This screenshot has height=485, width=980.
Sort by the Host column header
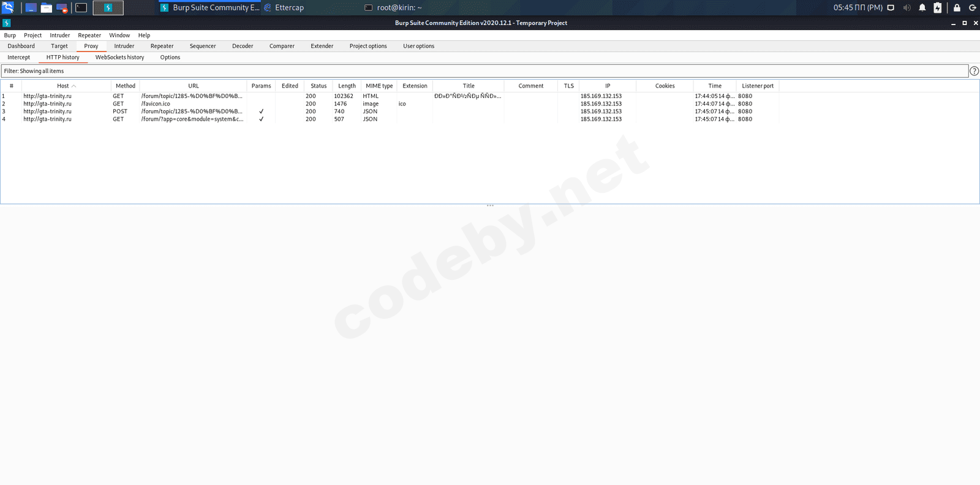(67, 86)
